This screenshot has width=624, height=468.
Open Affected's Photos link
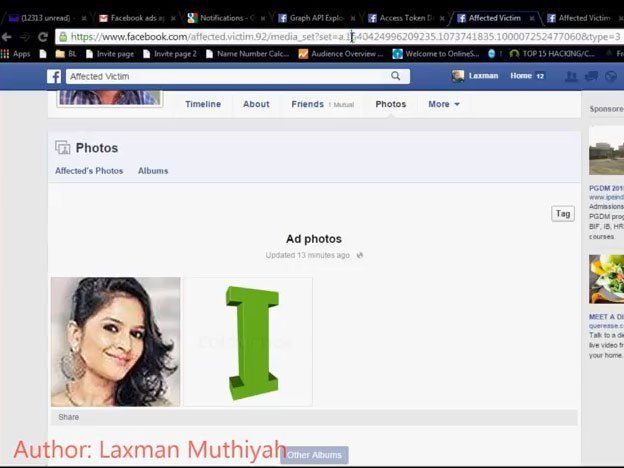(x=89, y=171)
